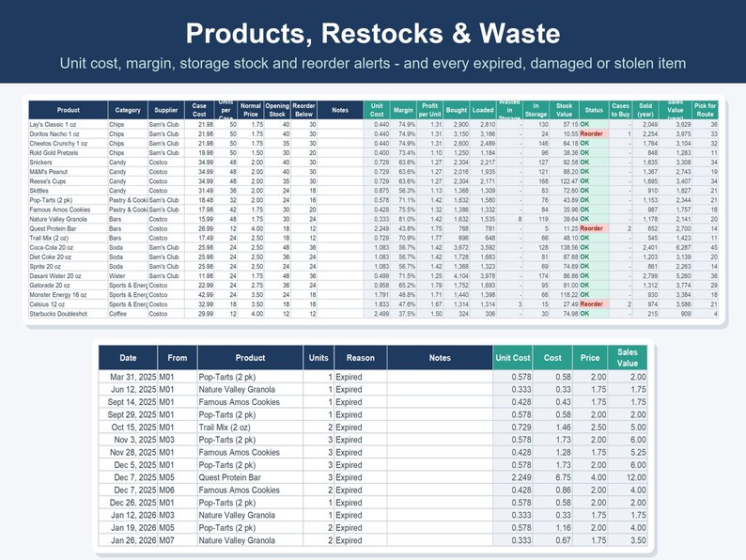Image resolution: width=746 pixels, height=560 pixels.
Task: Select the "Diet Coke 20 oz" cell
Action: (68, 257)
